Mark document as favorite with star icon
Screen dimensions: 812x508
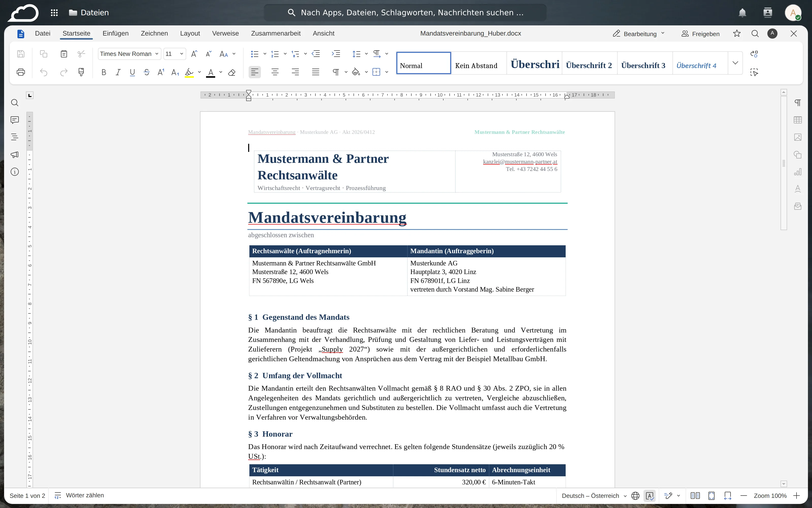737,33
